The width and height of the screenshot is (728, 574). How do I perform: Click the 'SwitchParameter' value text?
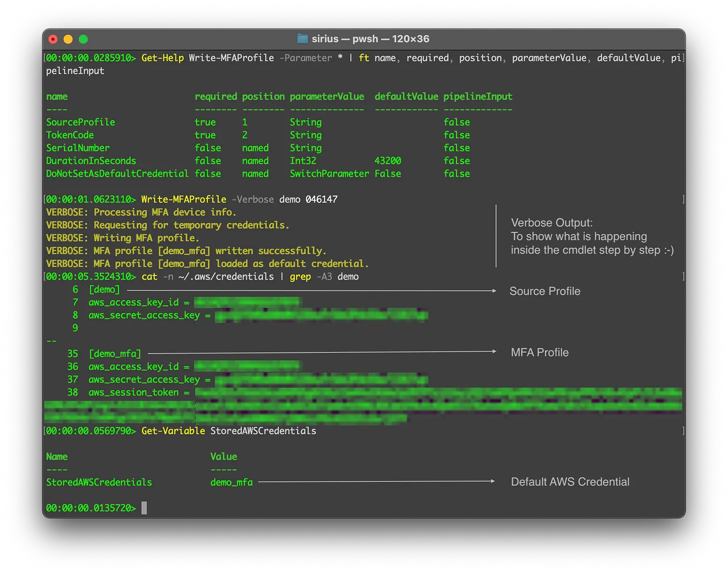click(329, 174)
